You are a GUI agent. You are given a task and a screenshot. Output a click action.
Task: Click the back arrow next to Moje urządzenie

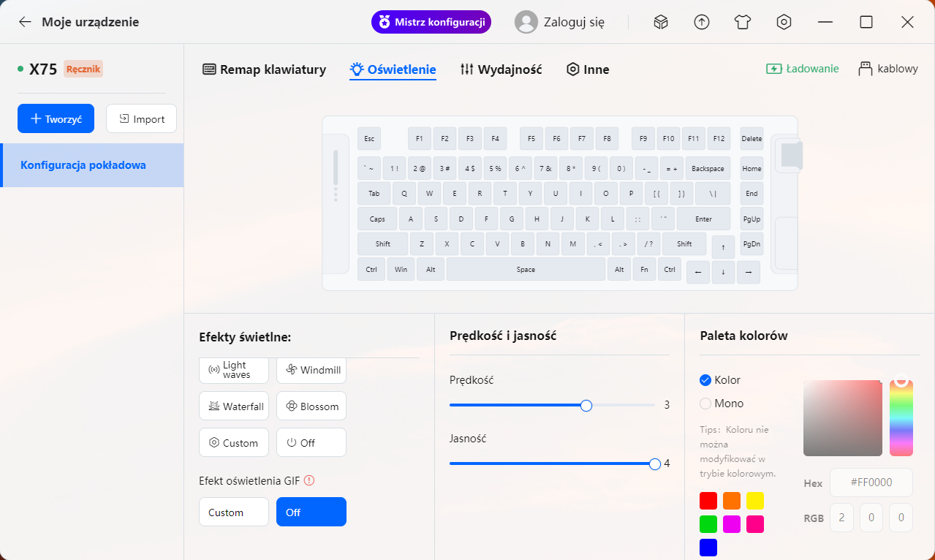[x=25, y=22]
